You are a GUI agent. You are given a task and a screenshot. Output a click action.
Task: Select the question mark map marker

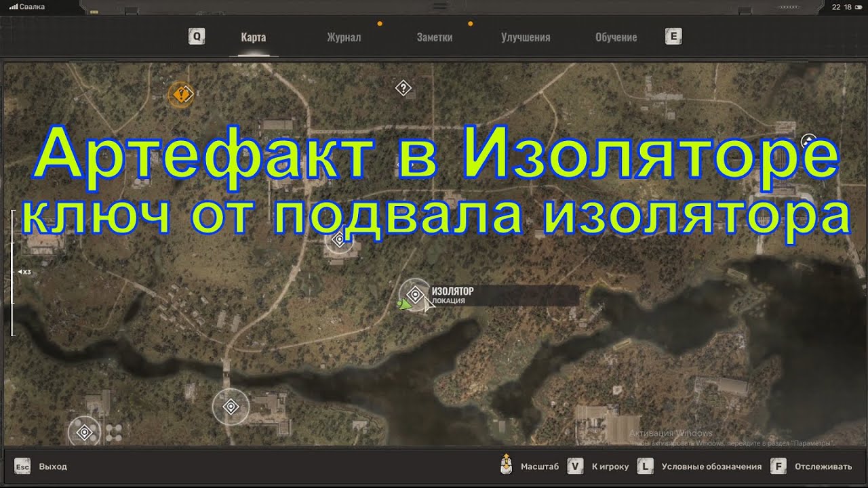[403, 87]
